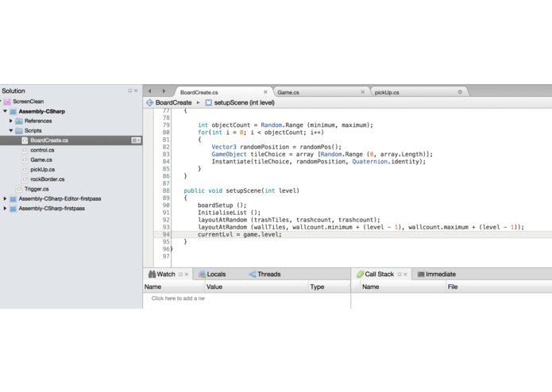Click the rockBorder.cs file icon
Screen dimensions: 552x392
[25, 179]
